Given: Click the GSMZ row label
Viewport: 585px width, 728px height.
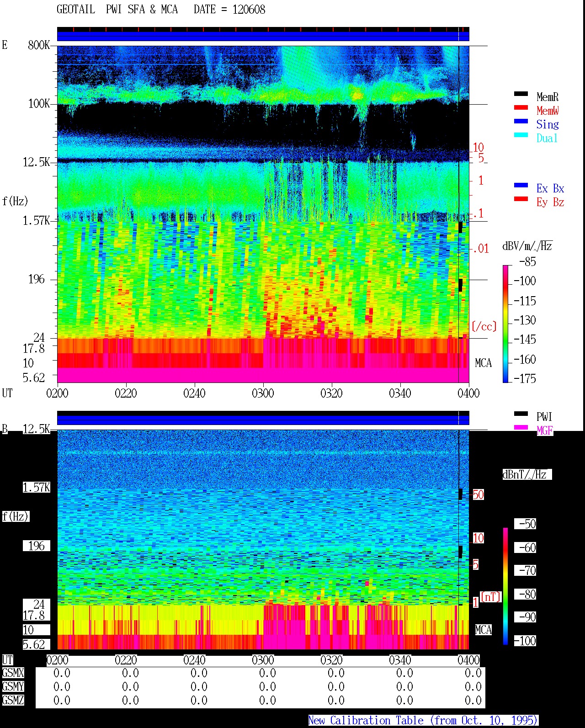Looking at the screenshot, I should pyautogui.click(x=13, y=700).
